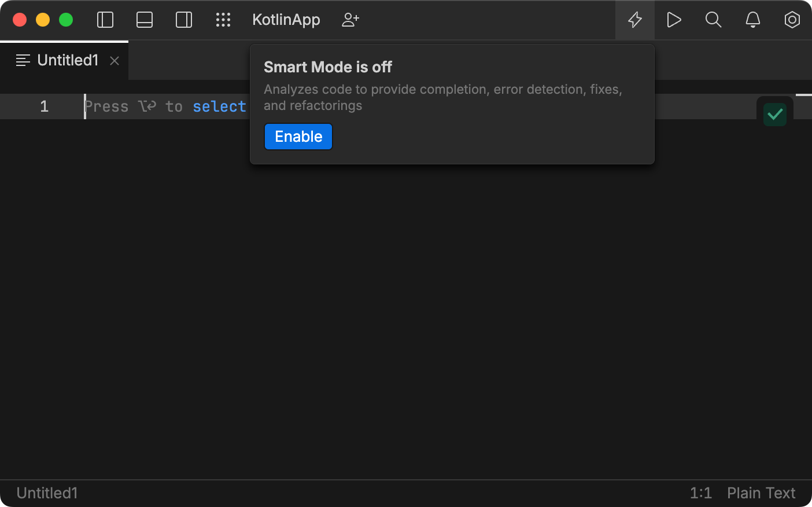Start collaboration with the add-person icon

pos(350,20)
